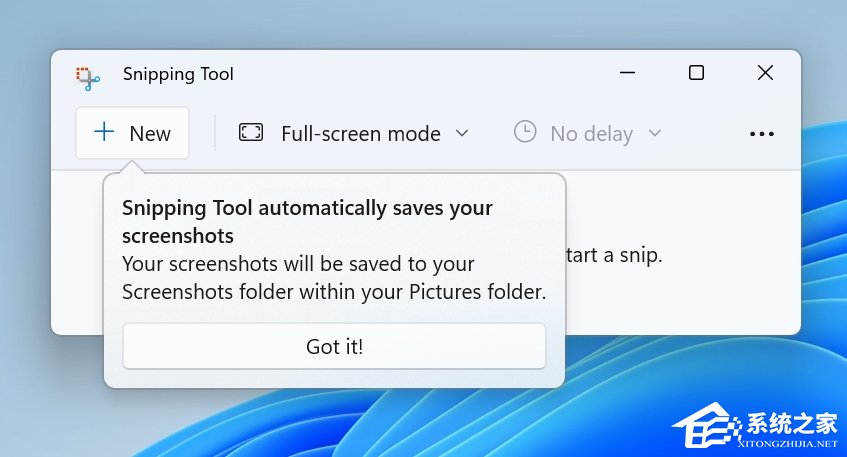Click the clock delay icon
The image size is (847, 457).
pos(525,132)
